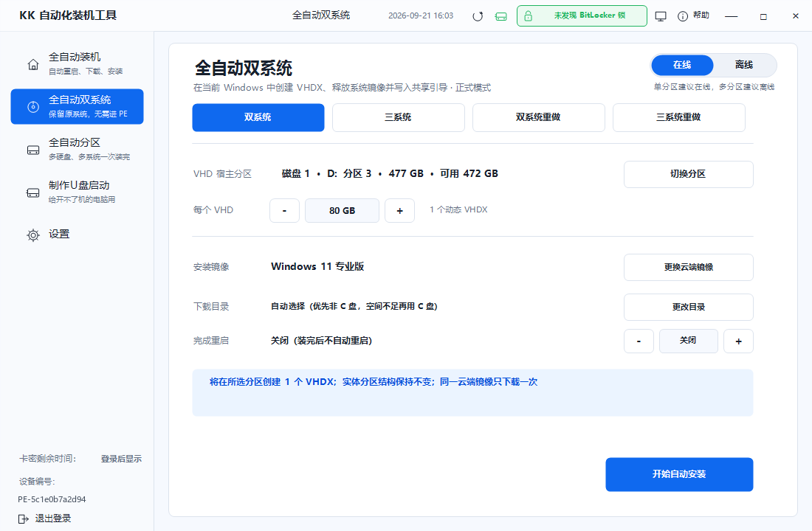The width and height of the screenshot is (812, 531).
Task: Click the Windows 11 专业版 image name
Action: [317, 266]
